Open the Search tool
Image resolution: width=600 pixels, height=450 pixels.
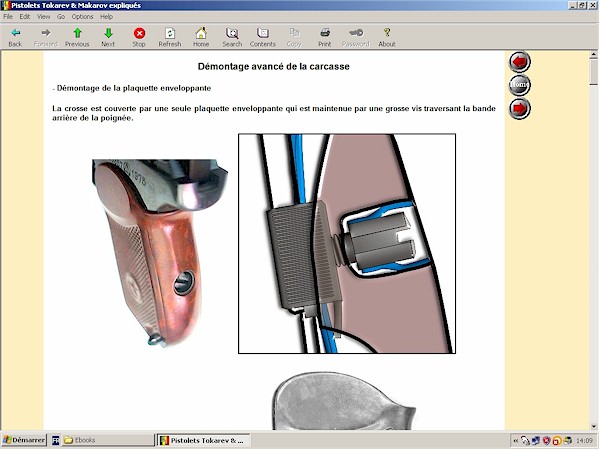point(232,37)
